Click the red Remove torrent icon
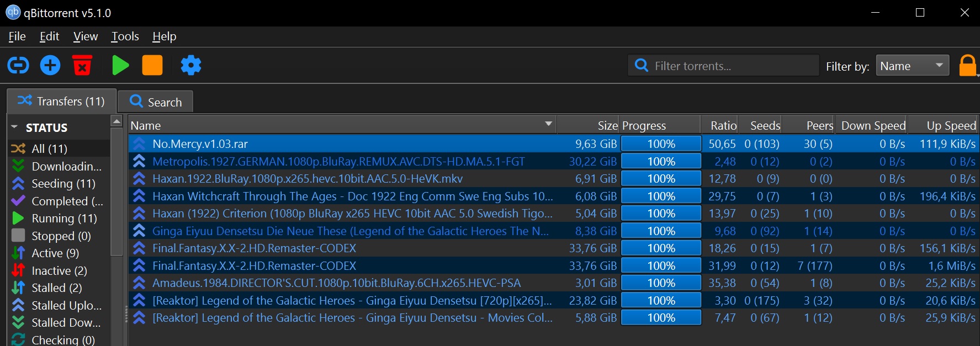This screenshot has width=980, height=346. coord(82,65)
